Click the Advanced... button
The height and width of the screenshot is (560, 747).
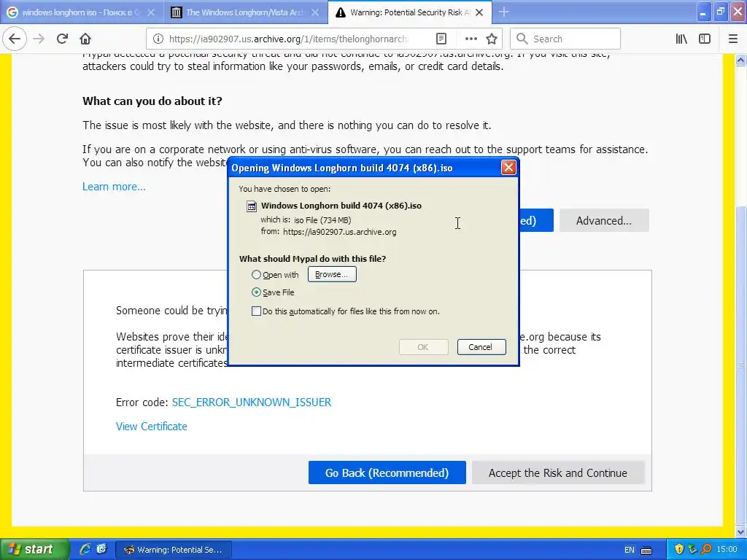click(604, 220)
